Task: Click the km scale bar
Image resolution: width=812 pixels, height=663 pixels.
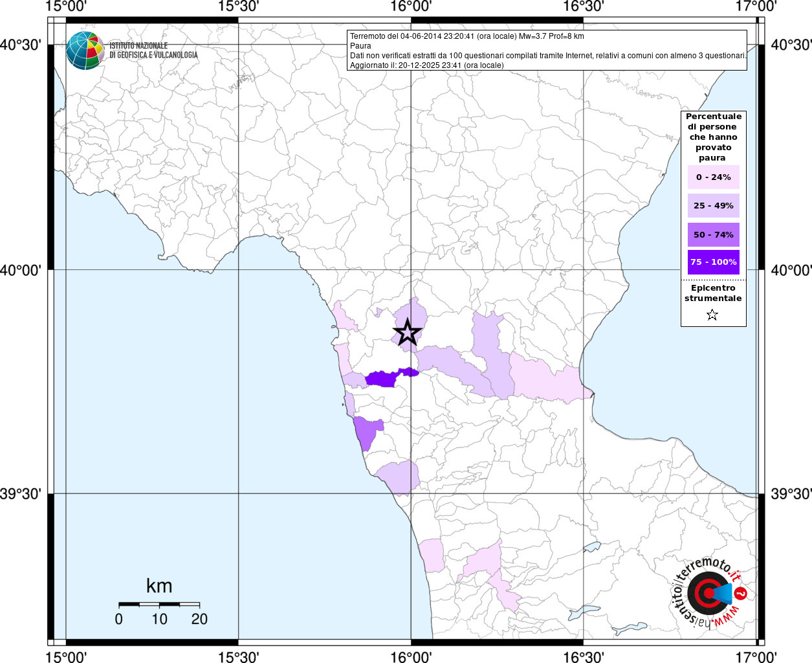Action: (x=159, y=604)
